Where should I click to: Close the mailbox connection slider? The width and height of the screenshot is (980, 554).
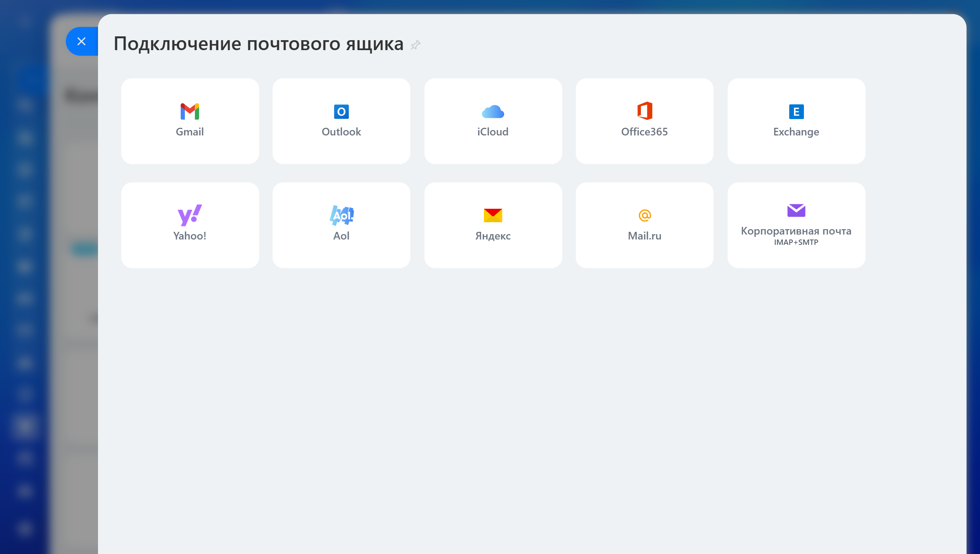tap(82, 41)
